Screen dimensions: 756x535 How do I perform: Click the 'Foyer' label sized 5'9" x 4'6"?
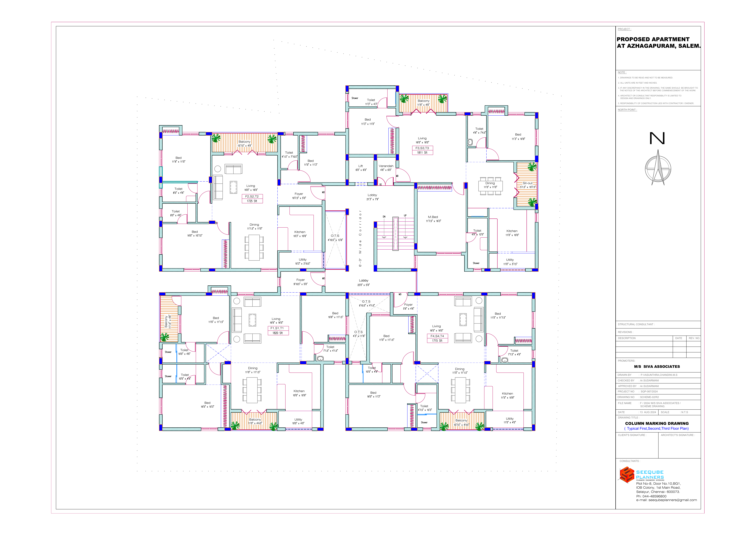click(x=408, y=305)
